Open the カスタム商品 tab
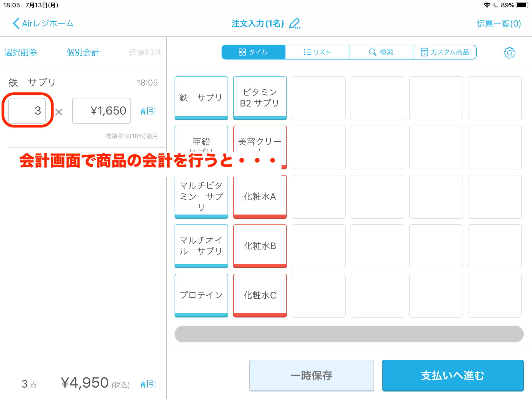532x399 pixels. 445,52
